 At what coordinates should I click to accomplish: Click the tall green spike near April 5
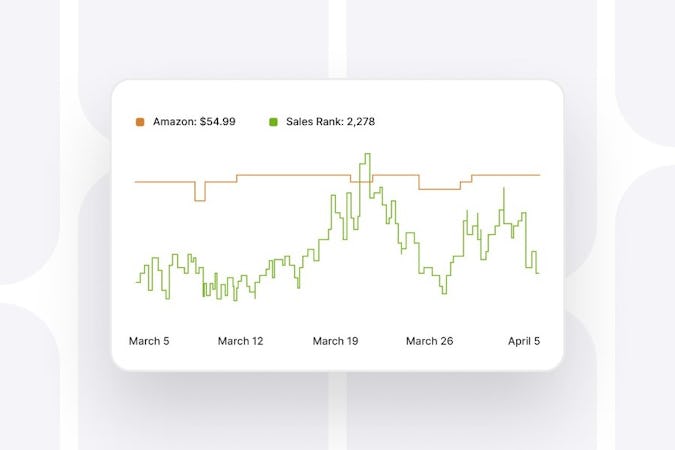[x=505, y=188]
